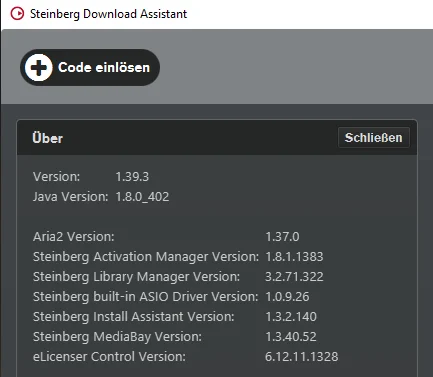Select the value 3.2.71.322
The image size is (433, 377).
[294, 277]
